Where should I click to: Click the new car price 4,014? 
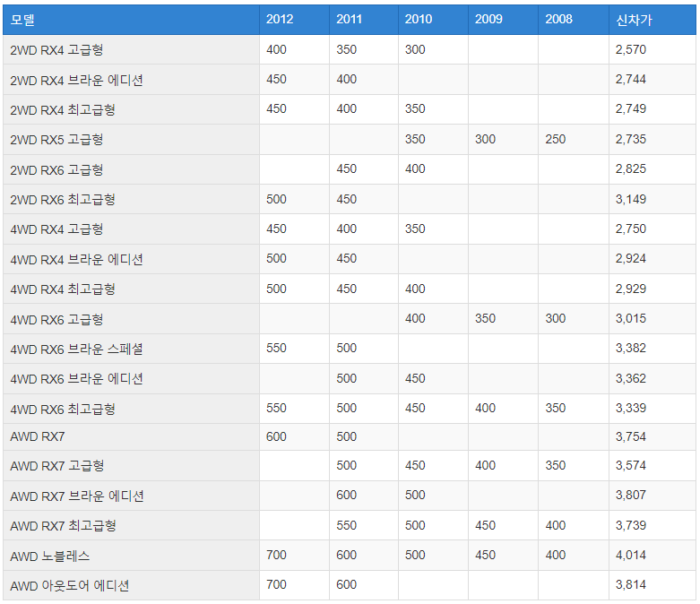coord(631,555)
